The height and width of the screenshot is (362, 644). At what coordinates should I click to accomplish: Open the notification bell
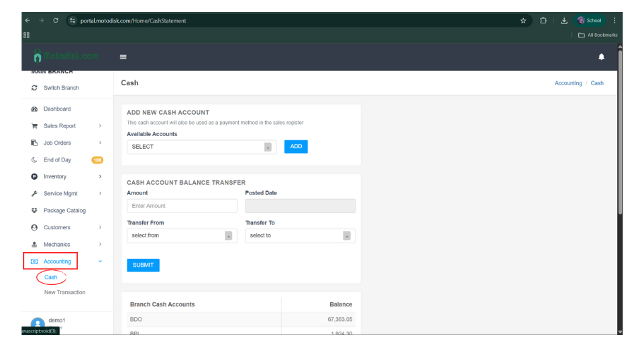601,57
